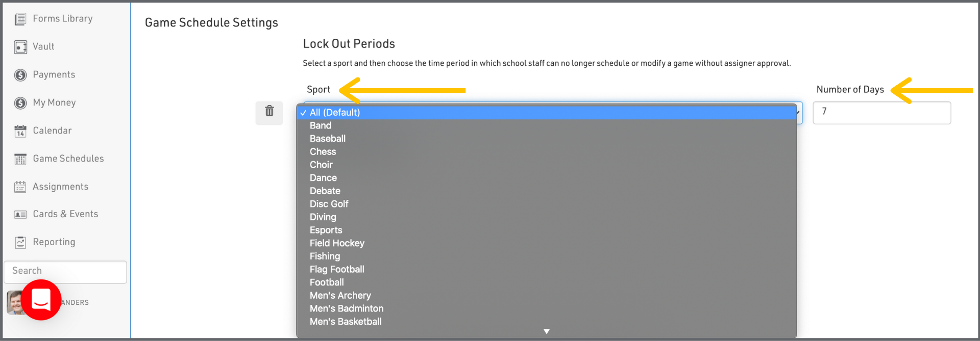This screenshot has height=341, width=980.
Task: Choose Esports in the sport dropdown
Action: [326, 230]
